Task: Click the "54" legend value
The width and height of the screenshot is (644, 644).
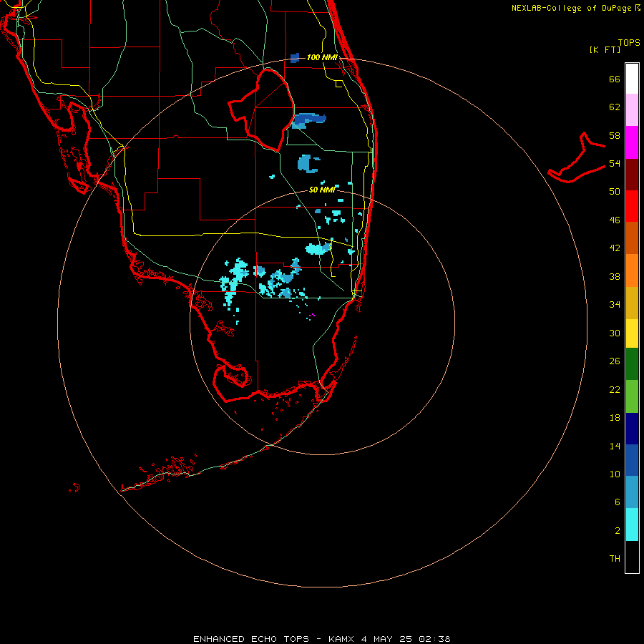Action: 615,163
